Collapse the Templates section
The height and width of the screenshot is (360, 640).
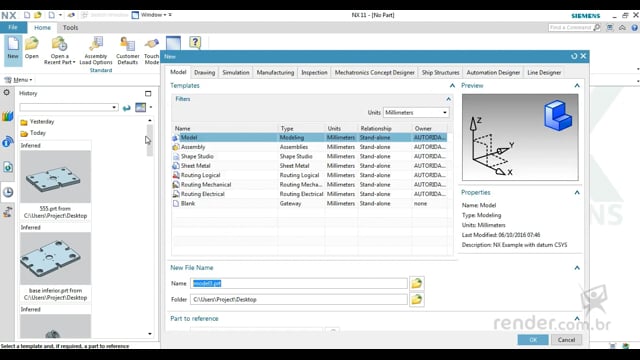[x=452, y=86]
